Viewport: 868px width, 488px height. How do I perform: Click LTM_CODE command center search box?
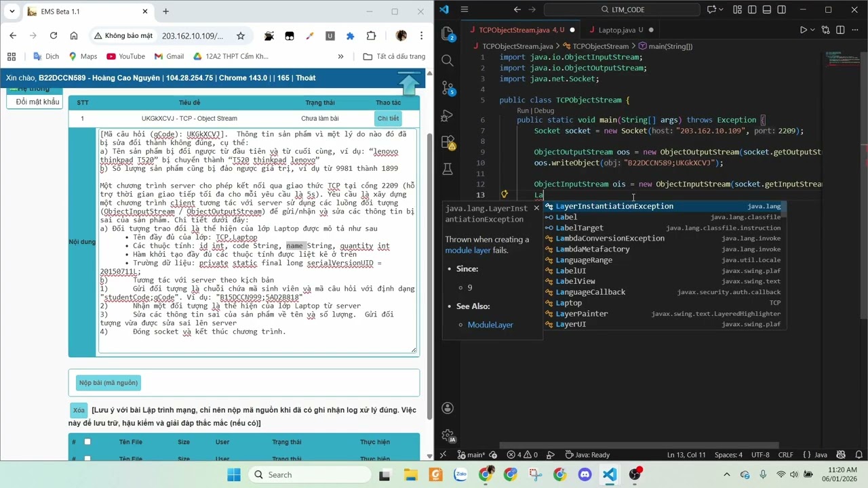click(623, 9)
